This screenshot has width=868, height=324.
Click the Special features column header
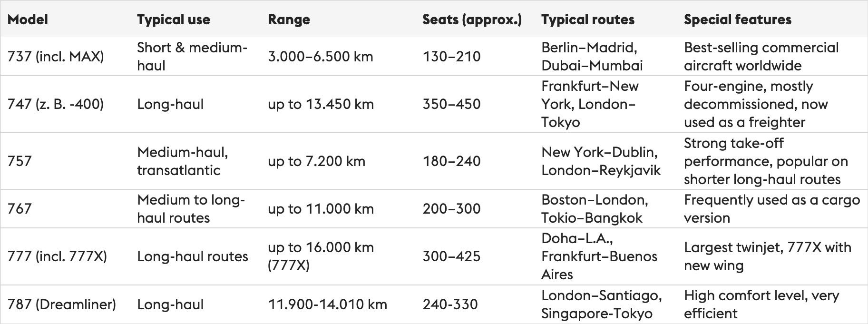(738, 20)
